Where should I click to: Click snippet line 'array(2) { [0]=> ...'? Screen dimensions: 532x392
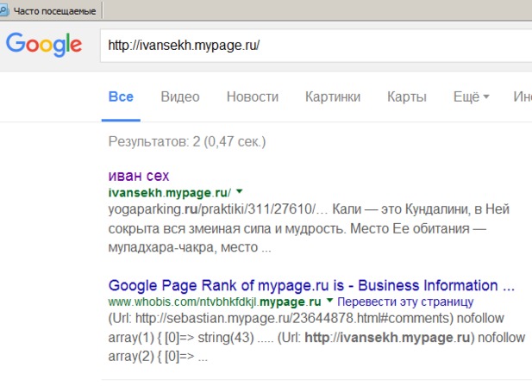click(158, 357)
